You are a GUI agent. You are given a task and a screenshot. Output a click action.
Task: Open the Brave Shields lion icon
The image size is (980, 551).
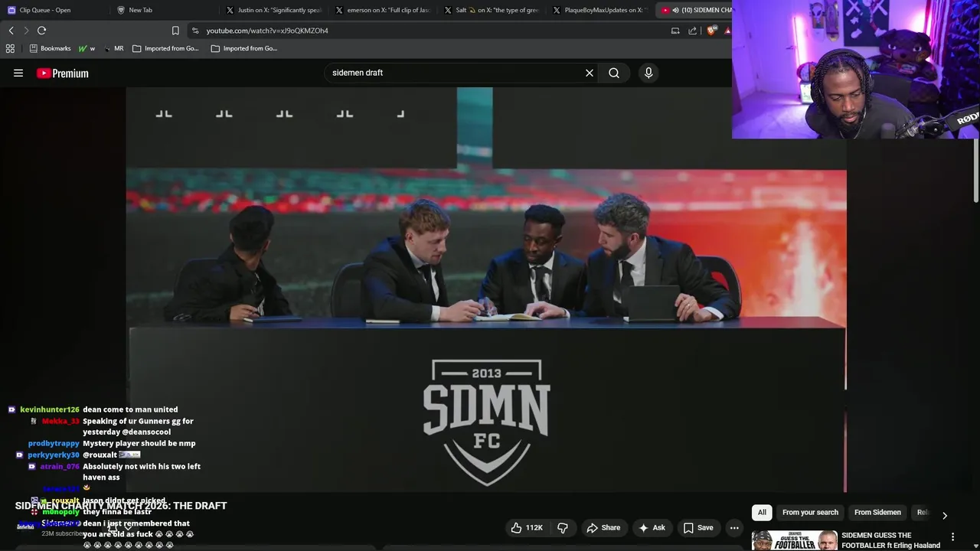pyautogui.click(x=711, y=31)
